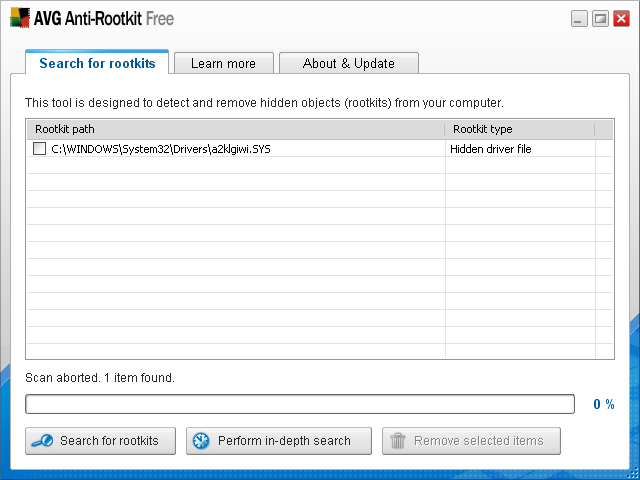Click the window resize grip corner
The width and height of the screenshot is (640, 480).
click(634, 474)
